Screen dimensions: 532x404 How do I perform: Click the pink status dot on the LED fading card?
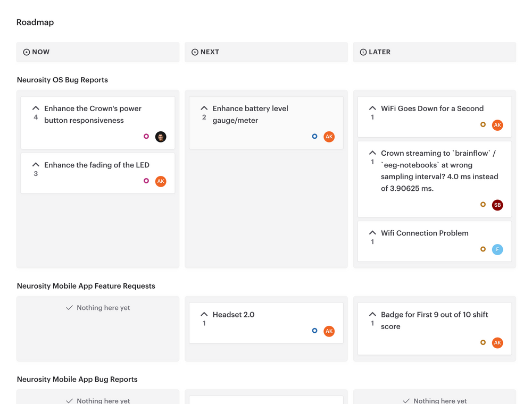click(146, 181)
